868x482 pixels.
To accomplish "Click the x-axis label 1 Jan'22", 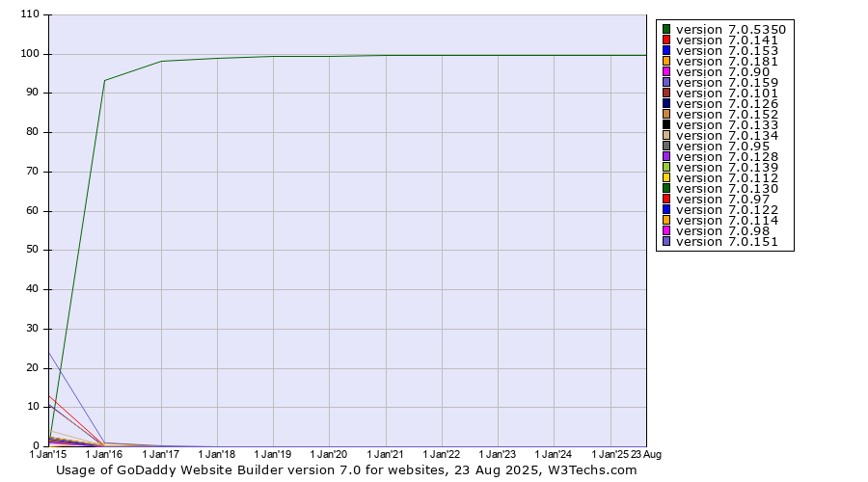I will (441, 454).
